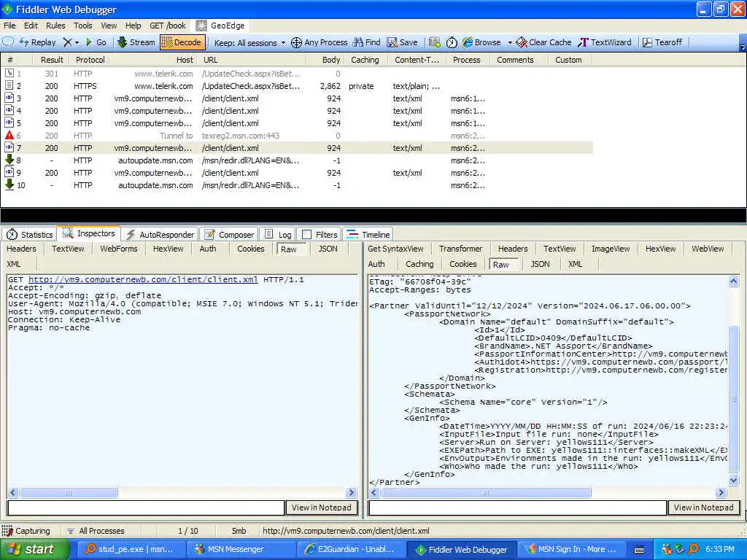Image resolution: width=747 pixels, height=560 pixels.
Task: Switch to the Statistics tab
Action: coord(29,235)
